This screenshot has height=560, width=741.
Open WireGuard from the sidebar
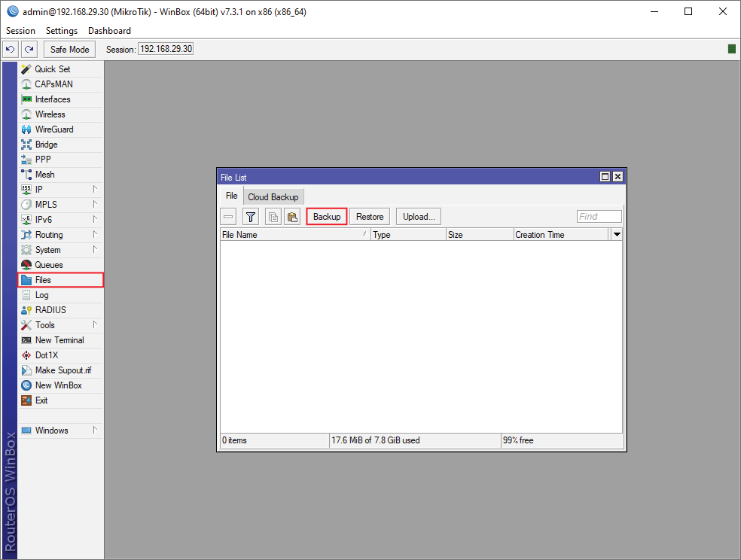tap(53, 129)
